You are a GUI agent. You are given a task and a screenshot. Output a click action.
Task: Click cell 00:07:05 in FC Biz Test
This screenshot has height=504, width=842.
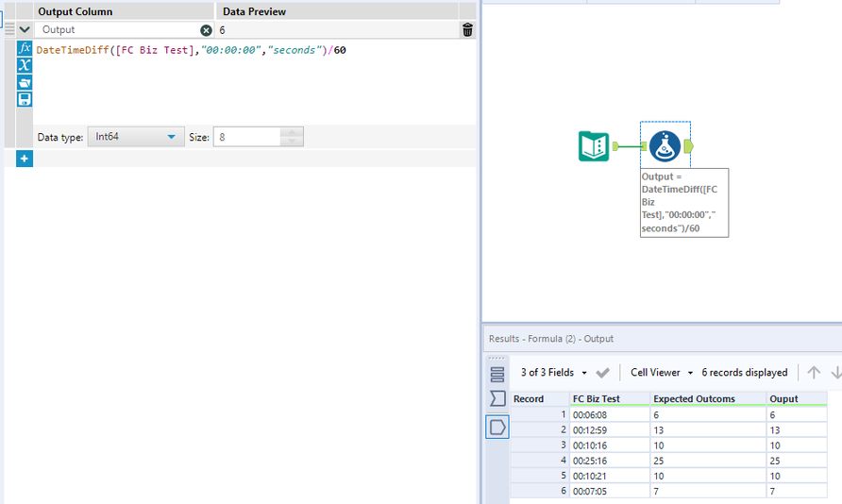click(610, 491)
